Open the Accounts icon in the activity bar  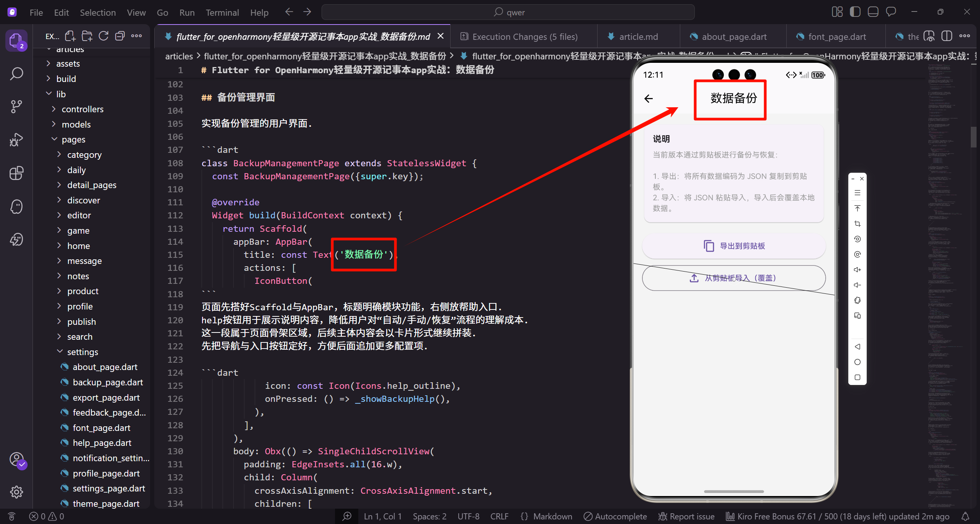[17, 460]
